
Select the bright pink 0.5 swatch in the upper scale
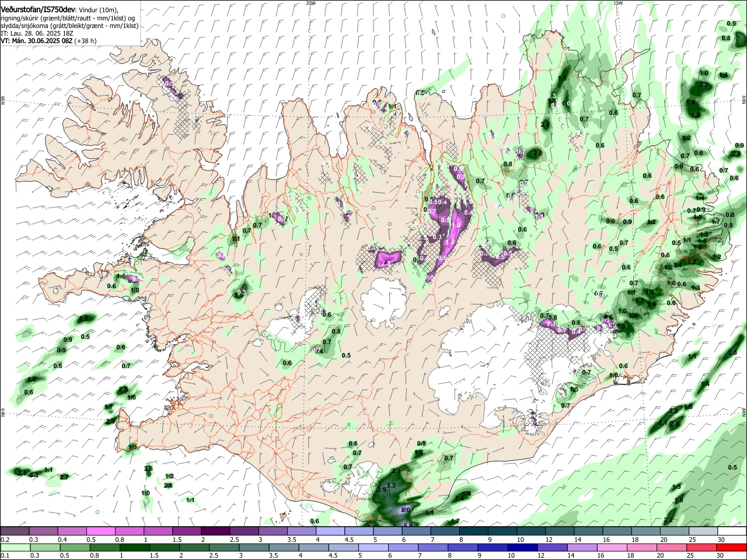click(100, 531)
